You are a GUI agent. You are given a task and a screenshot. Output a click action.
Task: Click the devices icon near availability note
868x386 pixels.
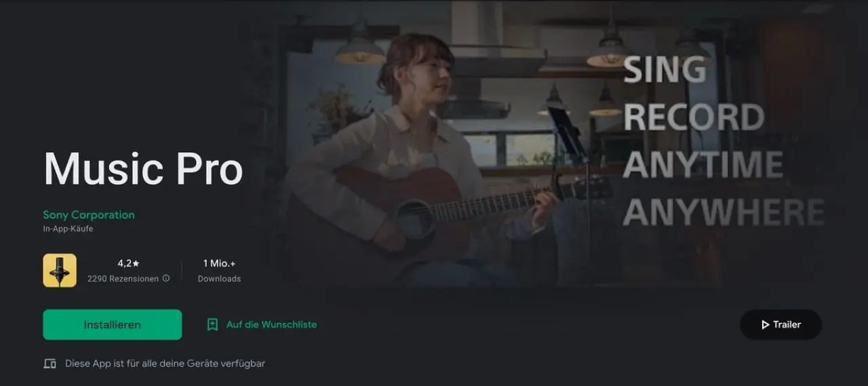pos(50,364)
